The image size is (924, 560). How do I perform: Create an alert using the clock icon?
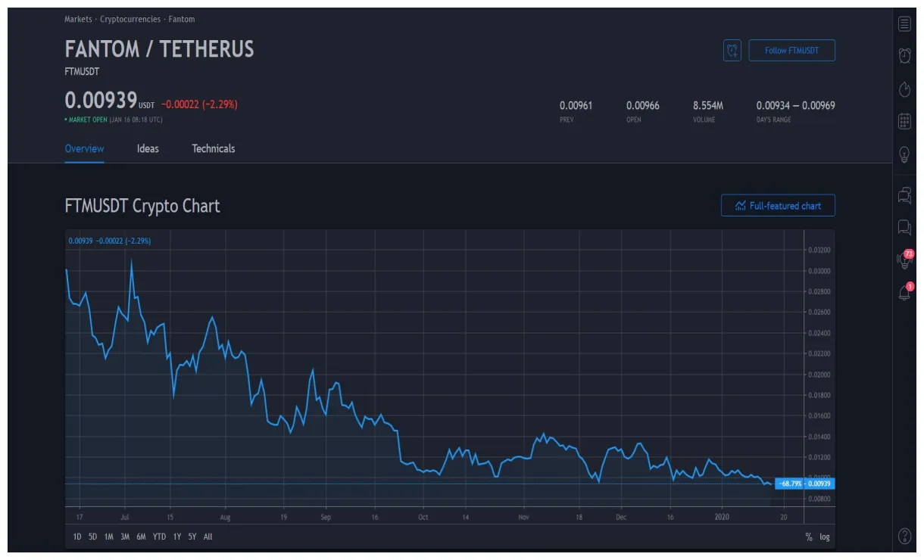(x=732, y=50)
